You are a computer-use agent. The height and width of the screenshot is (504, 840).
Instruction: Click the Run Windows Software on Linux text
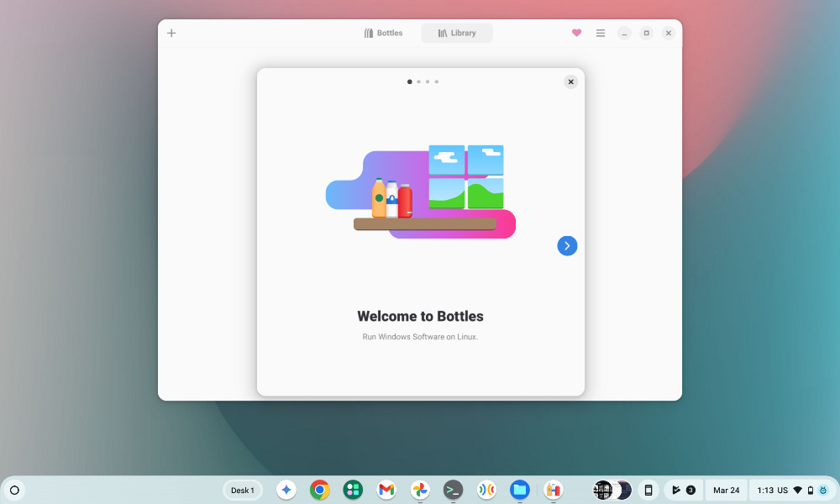point(421,337)
